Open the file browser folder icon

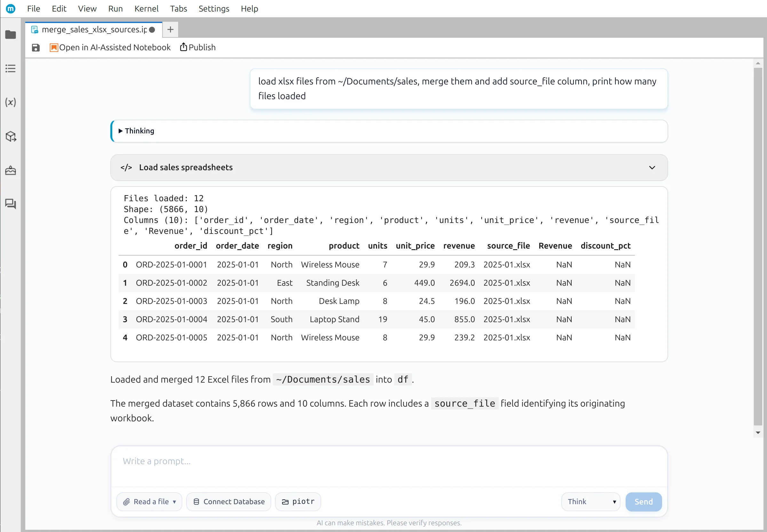[x=10, y=35]
